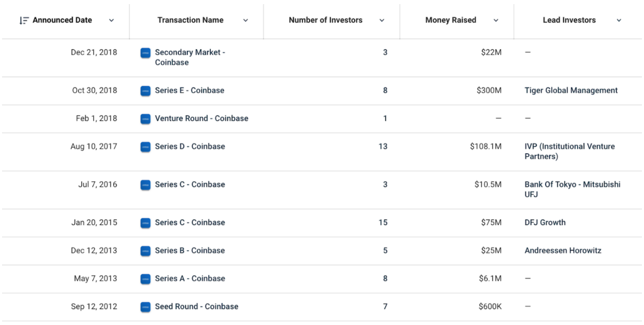Open the Series E - Coinbase transaction link
Image resolution: width=644 pixels, height=325 pixels.
pyautogui.click(x=190, y=90)
